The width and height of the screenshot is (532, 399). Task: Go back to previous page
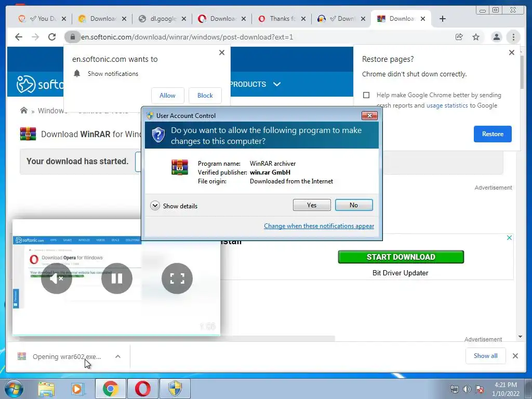(19, 37)
